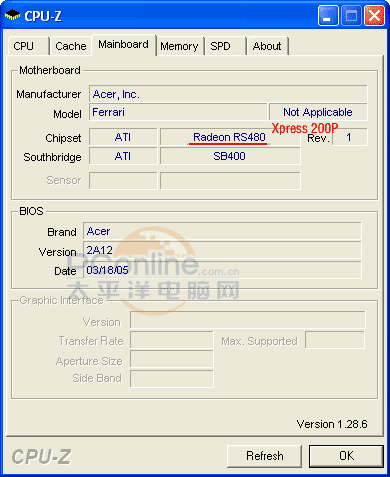Click the Refresh button
Screen dimensions: 390x477
click(265, 456)
